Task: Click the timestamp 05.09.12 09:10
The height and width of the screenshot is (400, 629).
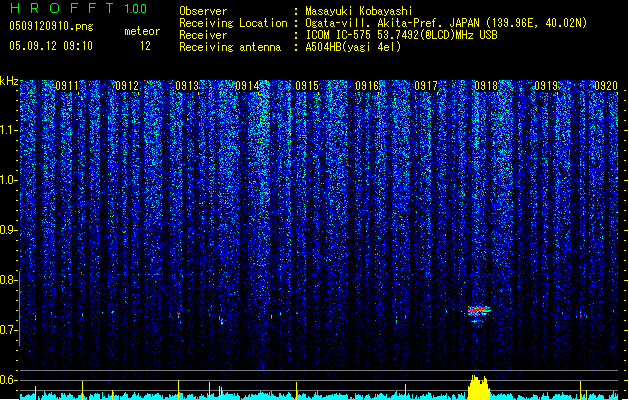Action: click(51, 46)
